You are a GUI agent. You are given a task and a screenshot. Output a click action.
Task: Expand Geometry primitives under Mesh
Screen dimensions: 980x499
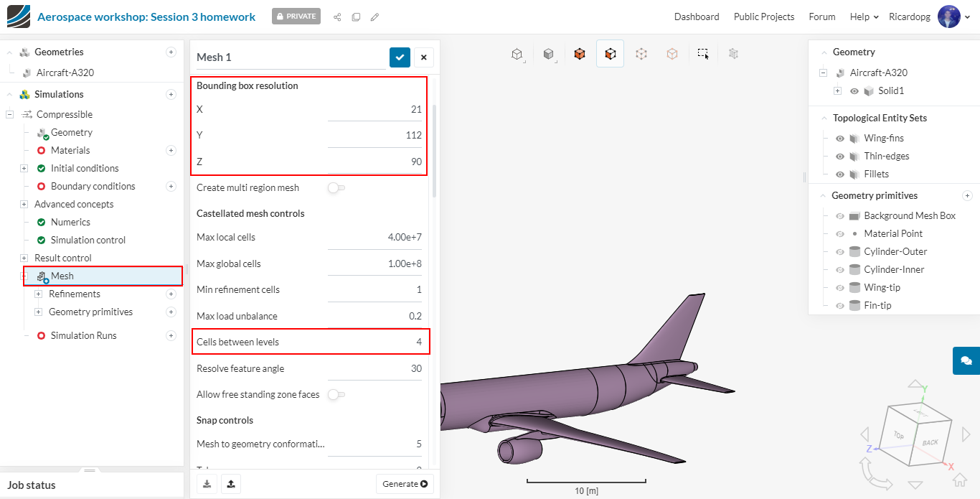[x=38, y=312]
